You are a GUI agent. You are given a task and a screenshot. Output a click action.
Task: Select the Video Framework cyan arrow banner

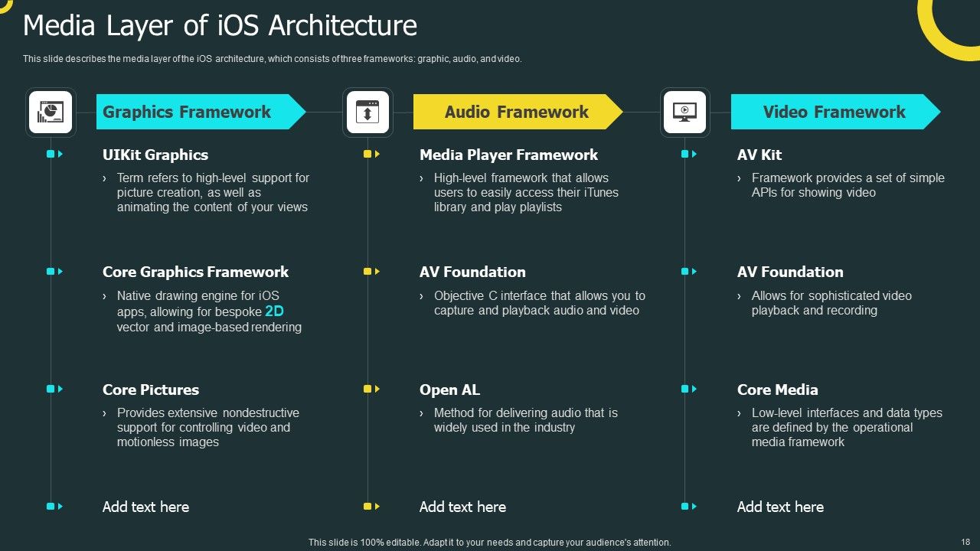click(x=835, y=112)
